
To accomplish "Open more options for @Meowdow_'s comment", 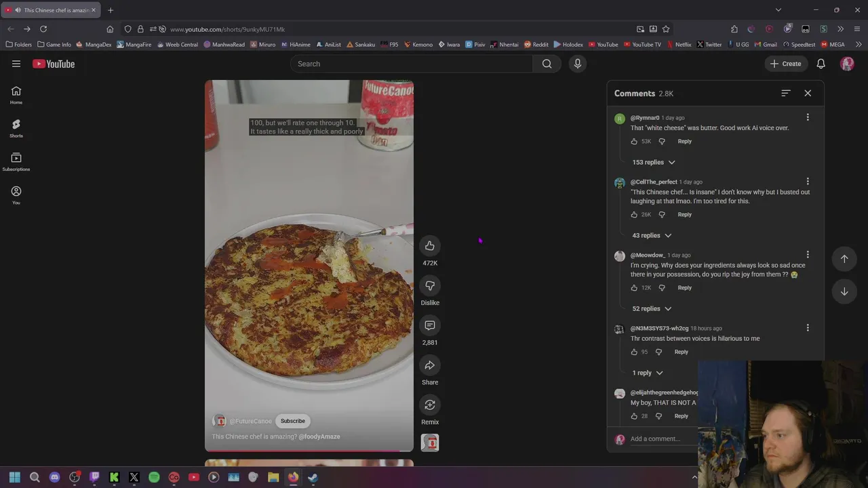I will 808,255.
